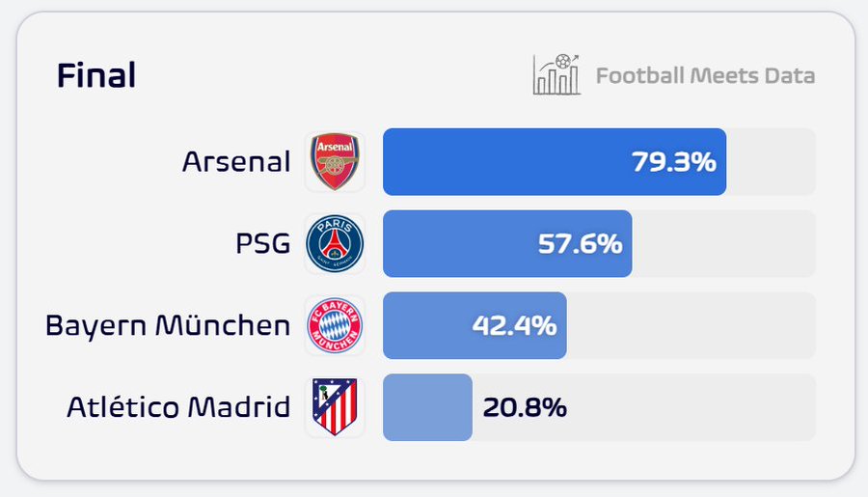Viewport: 868px width, 497px height.
Task: Click the Atlético Madrid club crest
Action: (x=335, y=407)
